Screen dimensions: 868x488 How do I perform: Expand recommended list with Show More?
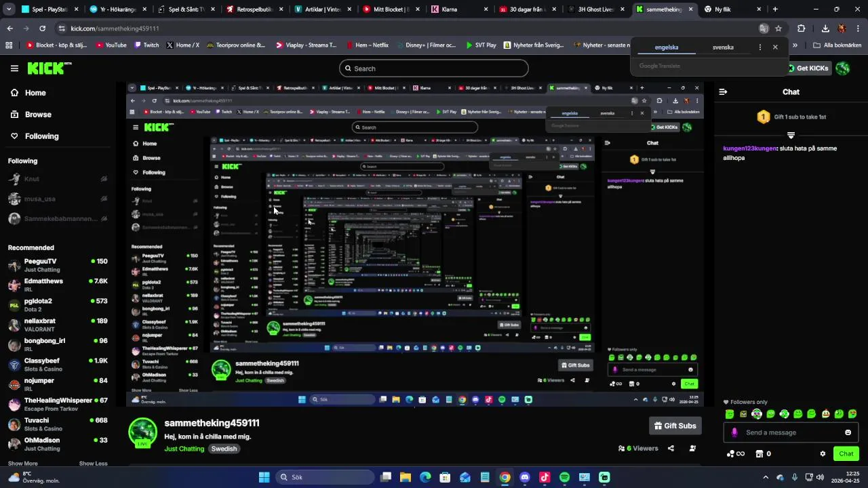[23, 464]
